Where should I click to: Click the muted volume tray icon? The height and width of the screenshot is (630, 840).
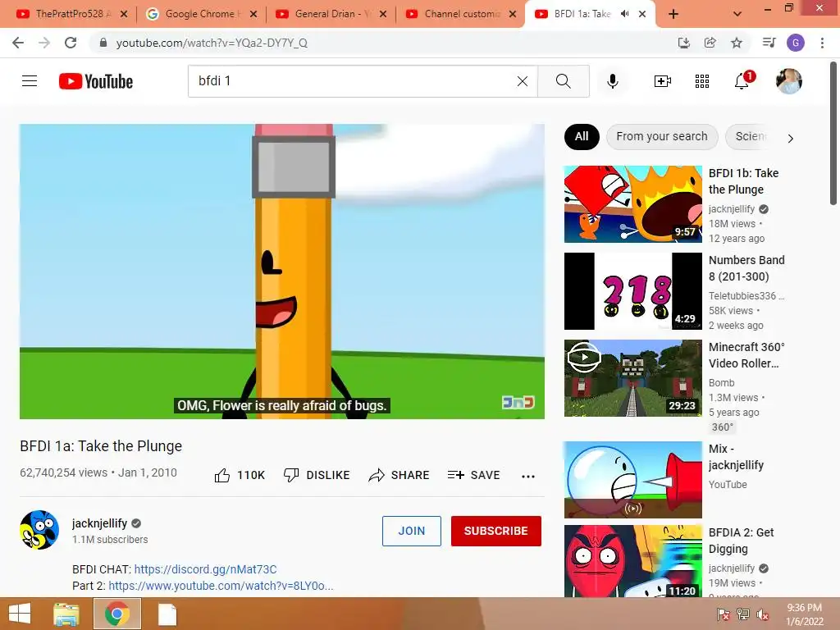pyautogui.click(x=763, y=614)
